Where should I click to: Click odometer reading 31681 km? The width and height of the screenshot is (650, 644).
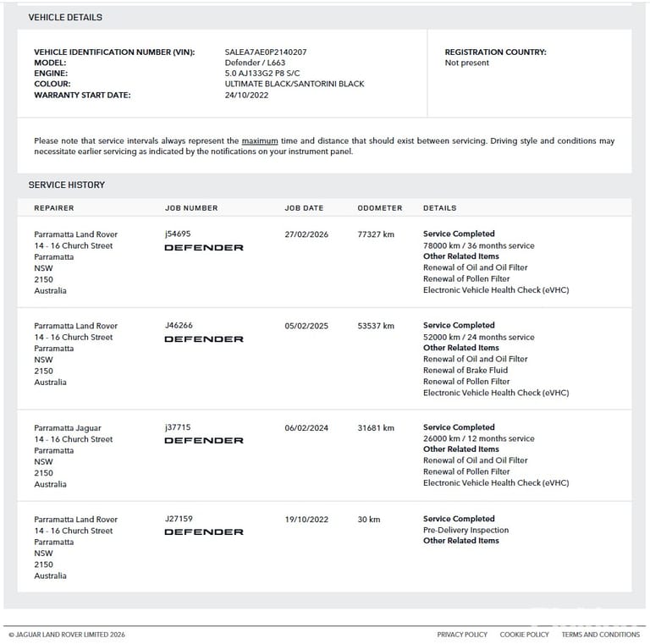coord(376,427)
